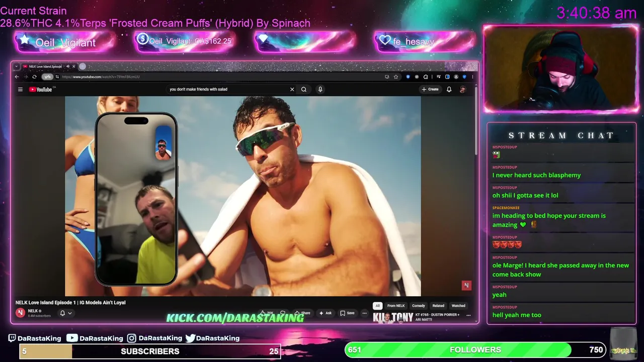This screenshot has width=644, height=362.
Task: Open the VPN badge in address bar
Action: pyautogui.click(x=47, y=77)
